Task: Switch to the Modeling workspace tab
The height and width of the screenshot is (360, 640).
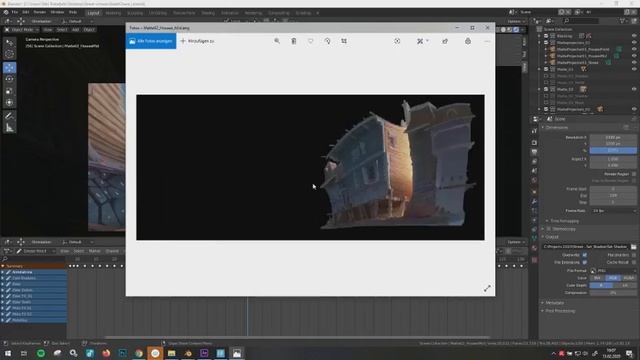Action: click(x=113, y=13)
